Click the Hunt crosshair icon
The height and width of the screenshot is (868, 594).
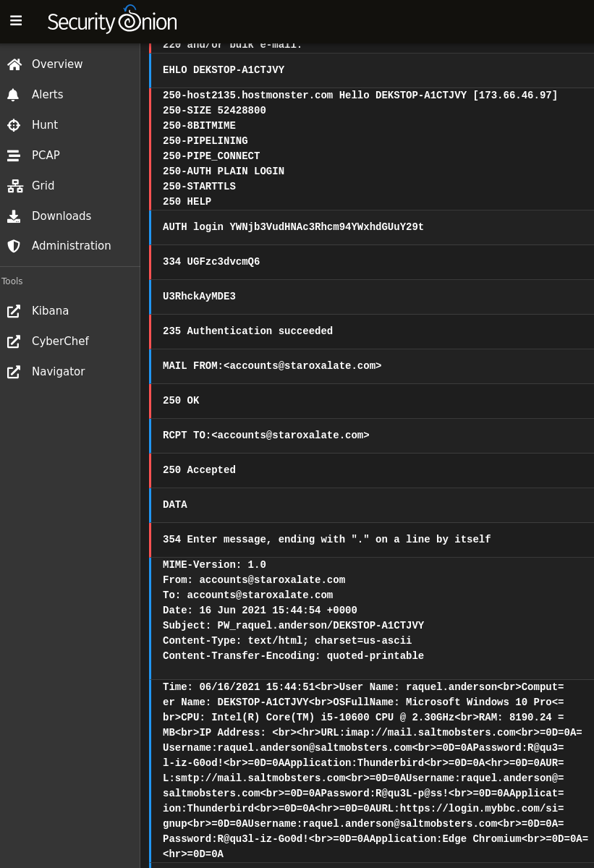point(14,125)
